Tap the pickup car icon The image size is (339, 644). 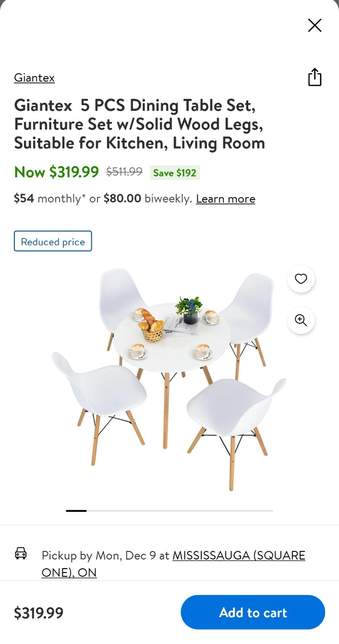[21, 553]
